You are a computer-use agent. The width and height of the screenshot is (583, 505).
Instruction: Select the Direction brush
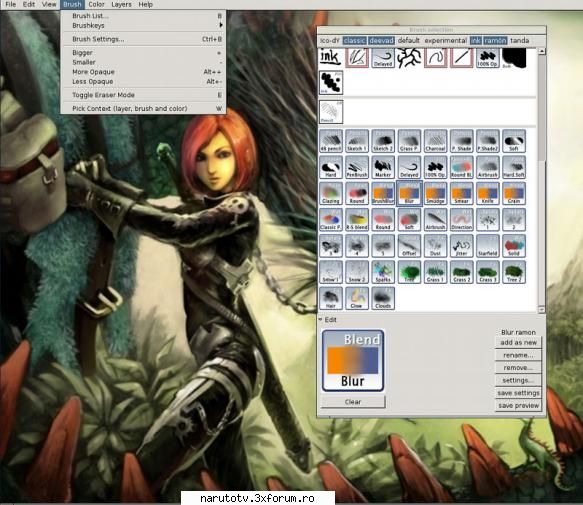tap(461, 219)
